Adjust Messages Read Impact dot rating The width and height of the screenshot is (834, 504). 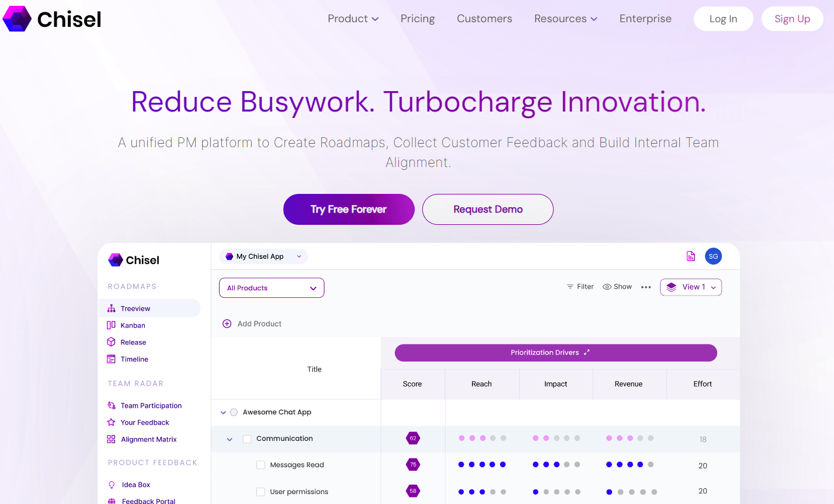(x=556, y=465)
